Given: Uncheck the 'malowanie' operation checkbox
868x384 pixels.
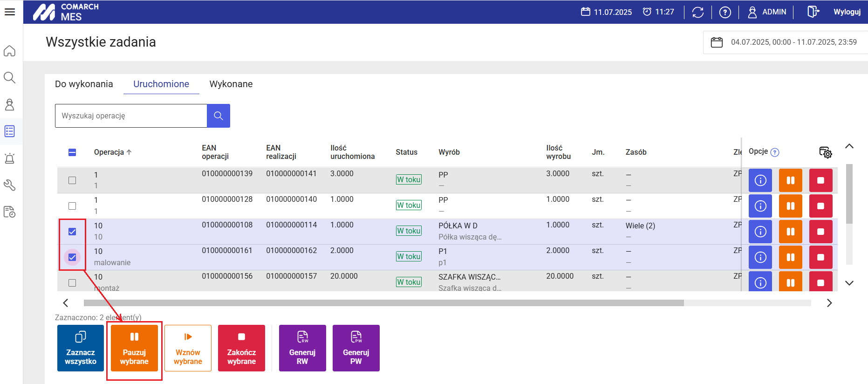Looking at the screenshot, I should tap(72, 257).
